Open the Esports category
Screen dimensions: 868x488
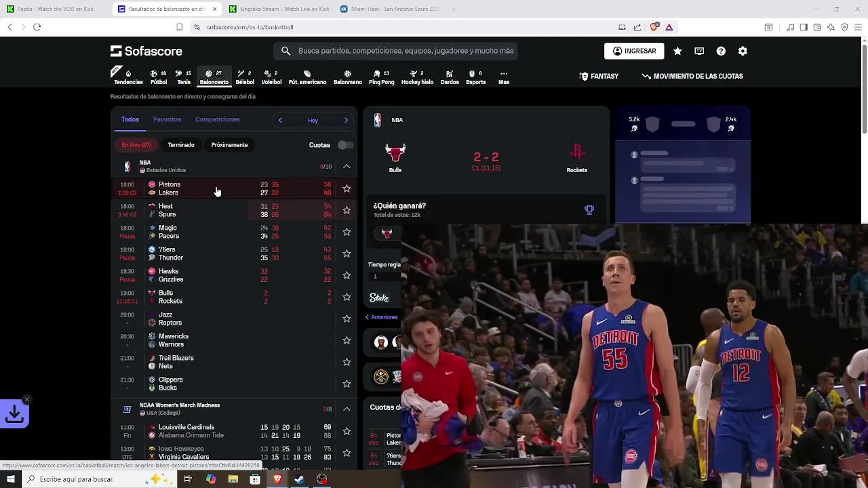click(475, 77)
